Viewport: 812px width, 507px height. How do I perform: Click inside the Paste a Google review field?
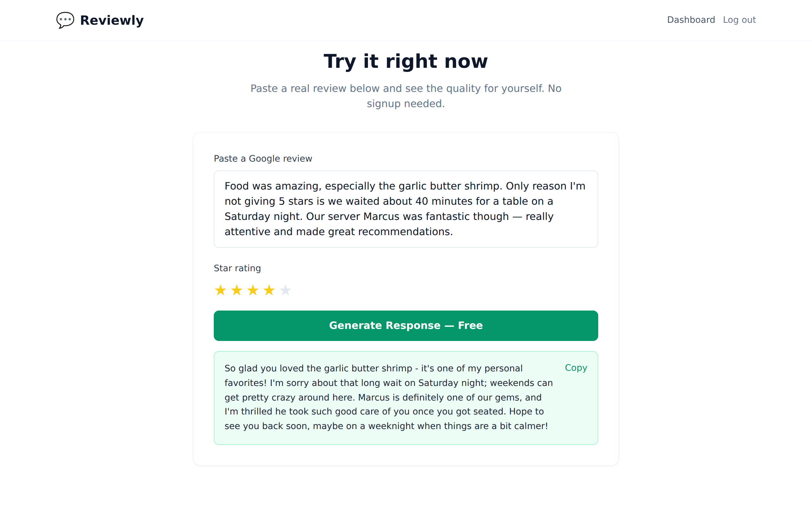point(406,209)
